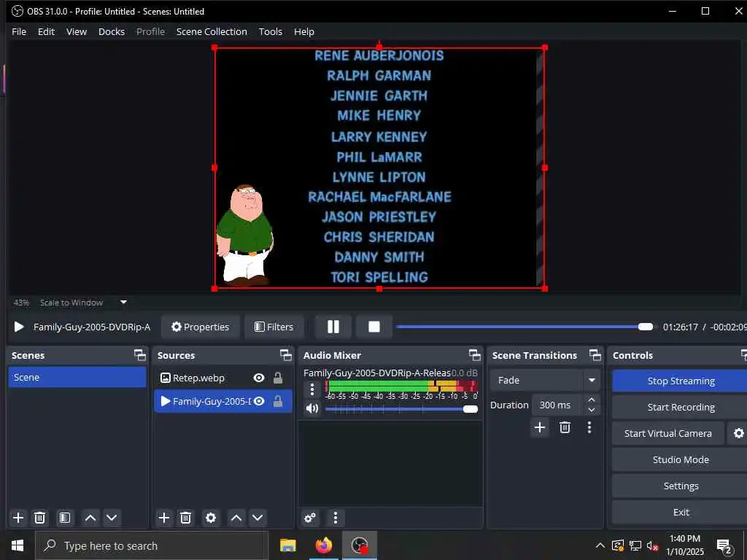The height and width of the screenshot is (560, 747).
Task: Show hidden system tray icons
Action: 600,545
